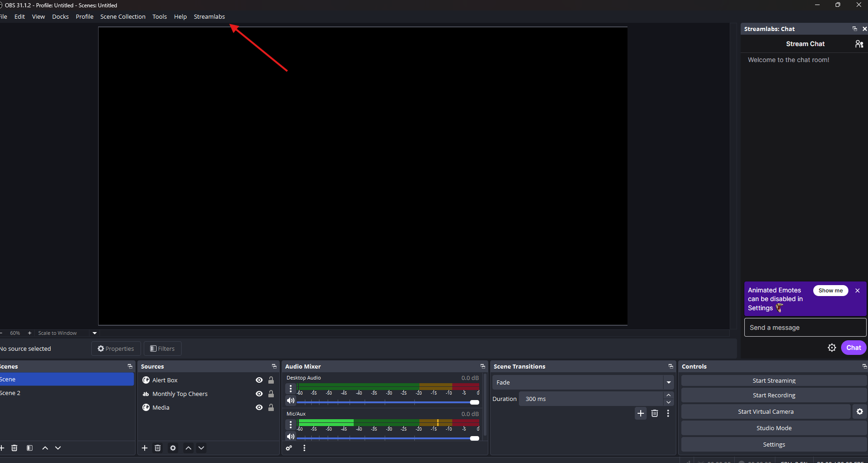The height and width of the screenshot is (463, 868).
Task: Open the Docks menu
Action: pos(60,16)
